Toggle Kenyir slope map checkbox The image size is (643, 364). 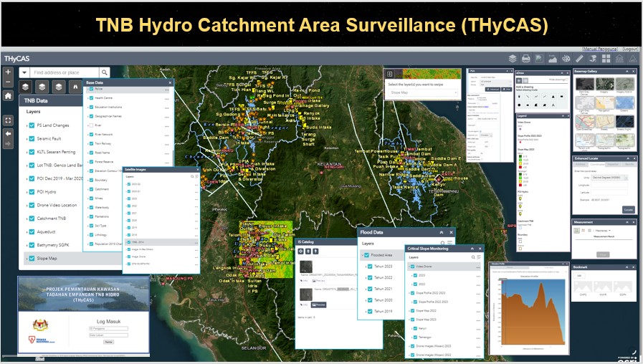415,328
